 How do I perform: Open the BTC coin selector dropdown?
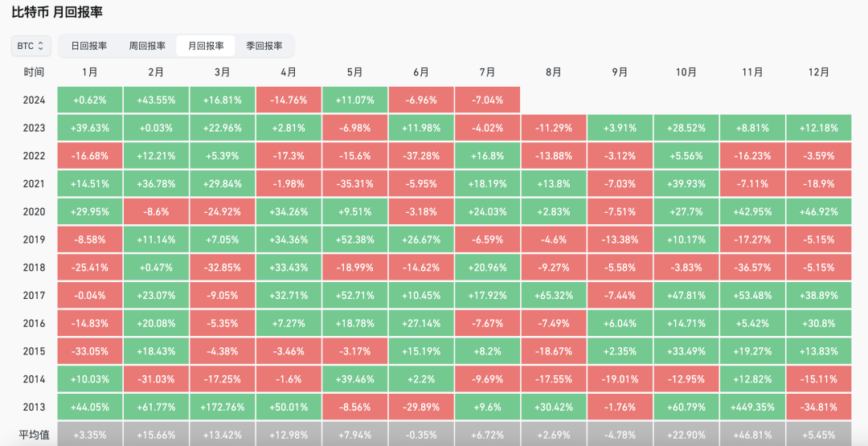(31, 46)
